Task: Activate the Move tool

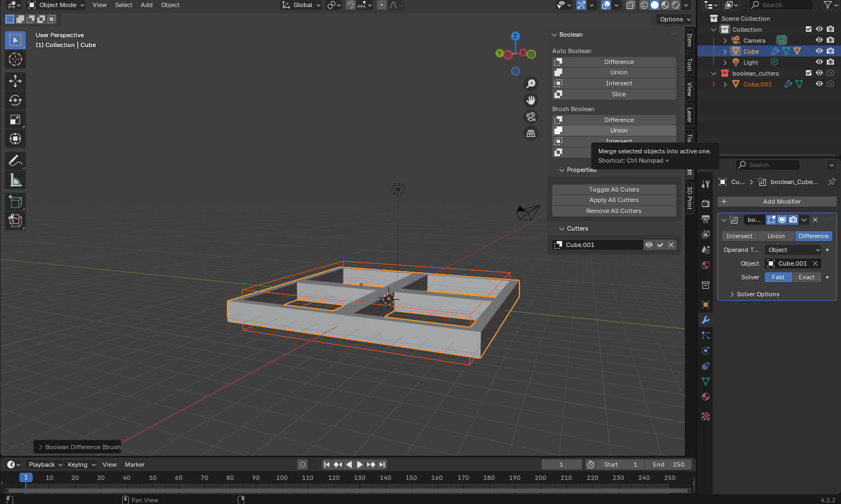Action: (x=15, y=81)
